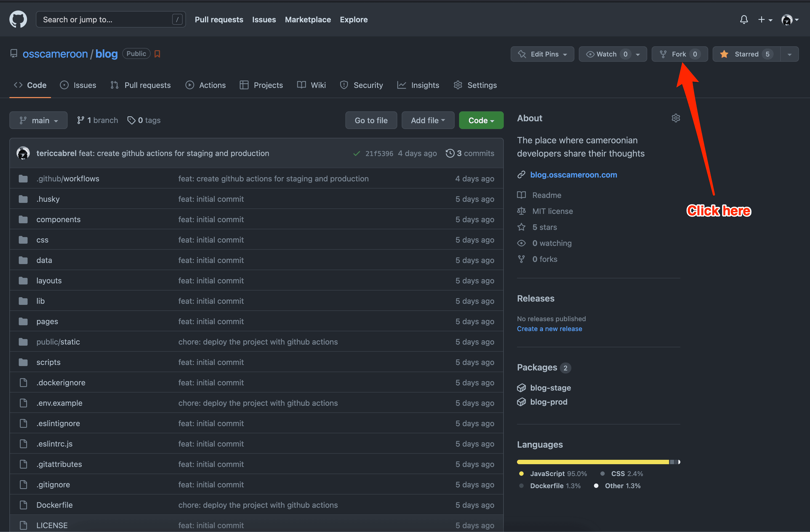
Task: Click the green commit status checkmark
Action: [x=356, y=153]
